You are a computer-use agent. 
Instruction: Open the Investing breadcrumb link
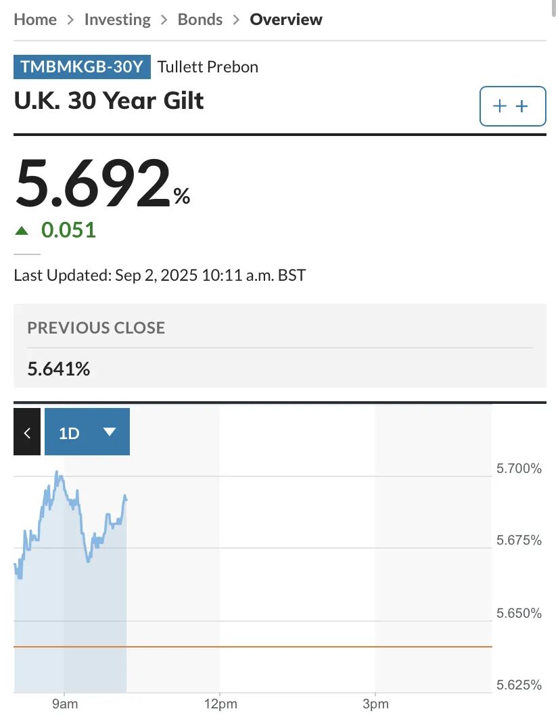[117, 20]
